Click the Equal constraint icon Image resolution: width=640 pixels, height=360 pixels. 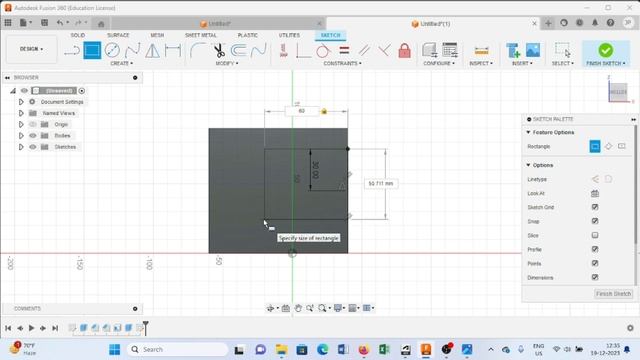click(344, 51)
